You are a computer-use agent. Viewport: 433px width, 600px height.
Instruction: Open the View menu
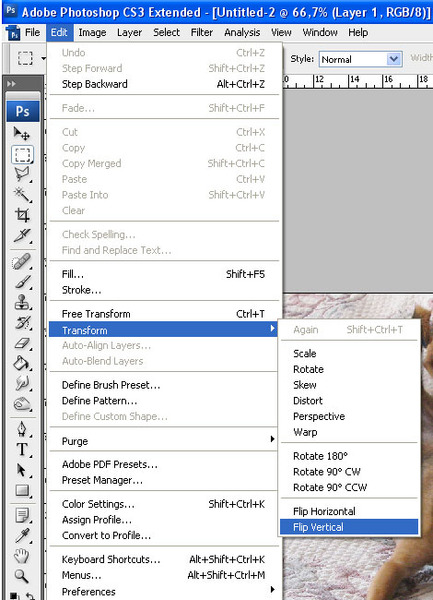click(281, 33)
